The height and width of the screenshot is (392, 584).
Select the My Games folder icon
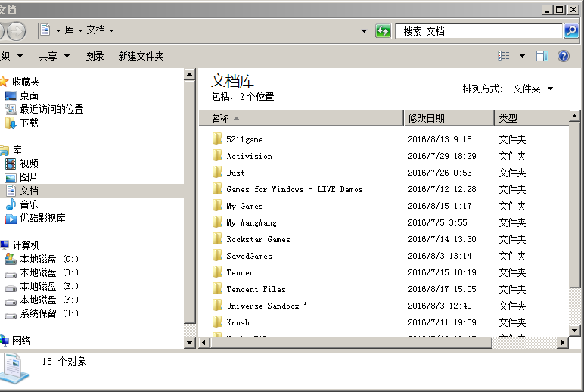pos(218,206)
